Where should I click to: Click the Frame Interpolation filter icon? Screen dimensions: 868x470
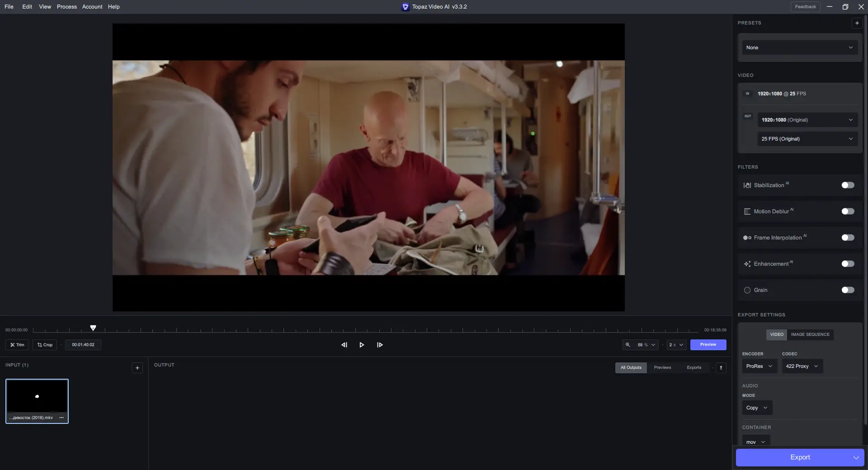tap(747, 238)
